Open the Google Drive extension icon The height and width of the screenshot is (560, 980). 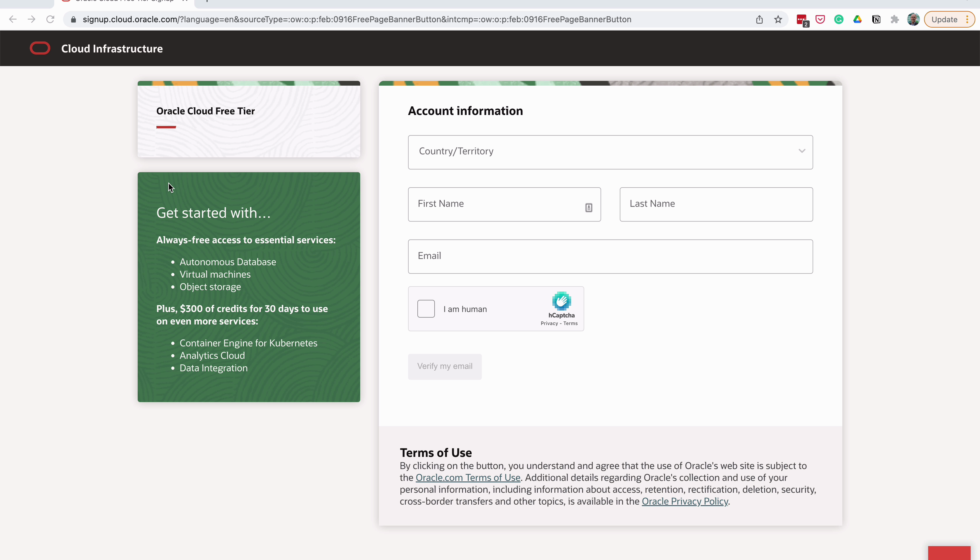(x=857, y=19)
